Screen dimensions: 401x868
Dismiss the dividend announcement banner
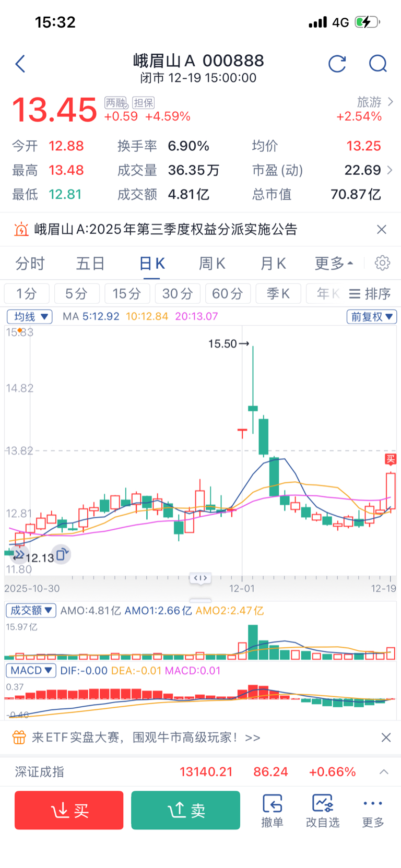382,230
